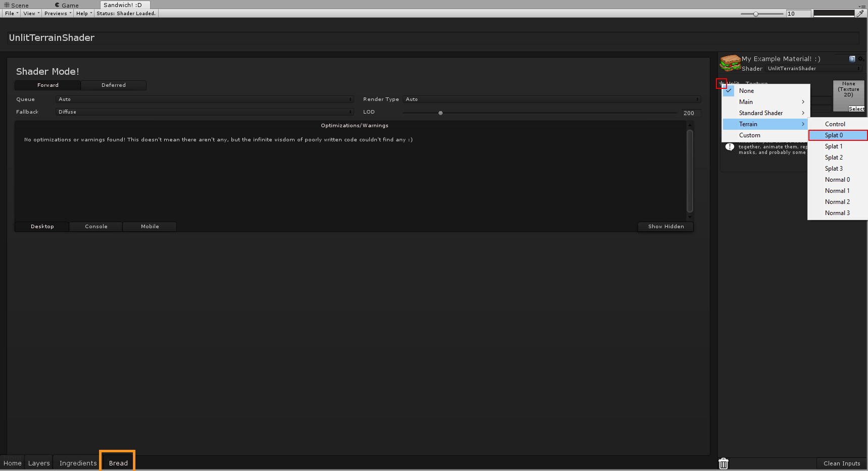Go to the Layers tab
This screenshot has height=471, width=868.
tap(39, 463)
